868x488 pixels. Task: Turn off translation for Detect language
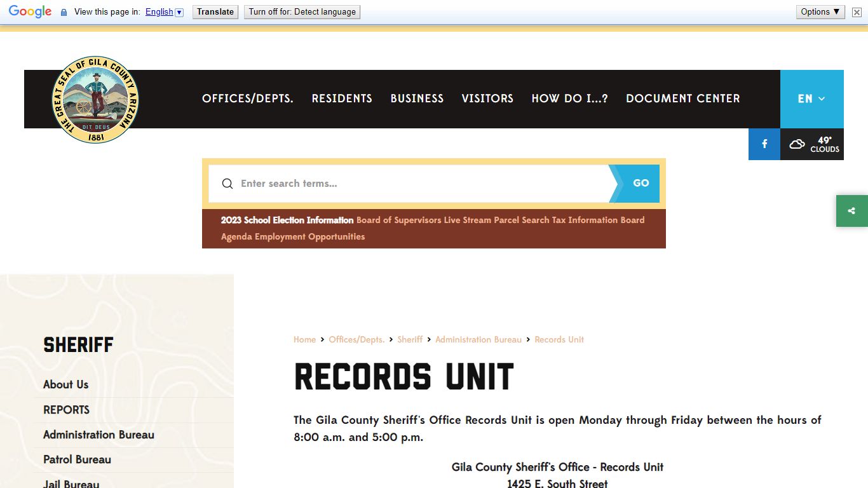(302, 12)
